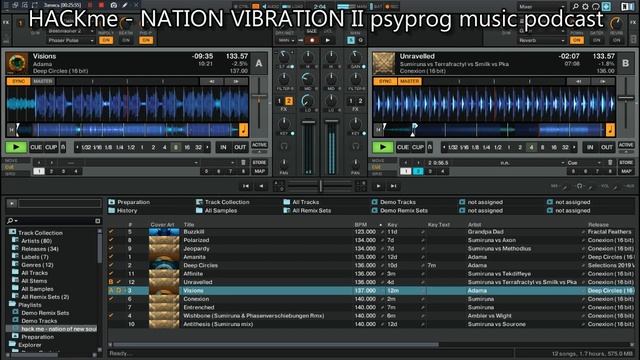Toggle FX unit 1 on channel B

click(351, 101)
